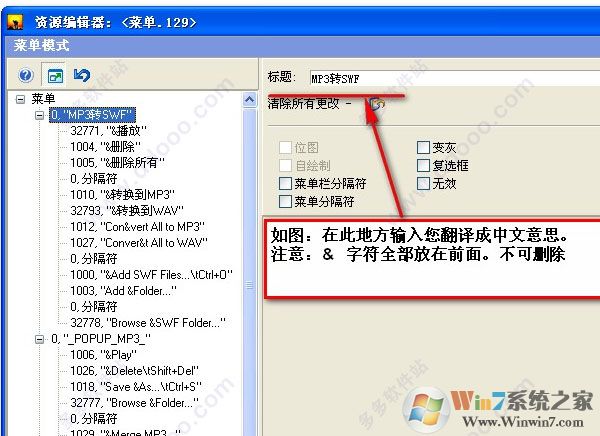
Task: Click the resource editor title bar icon
Action: pyautogui.click(x=15, y=22)
